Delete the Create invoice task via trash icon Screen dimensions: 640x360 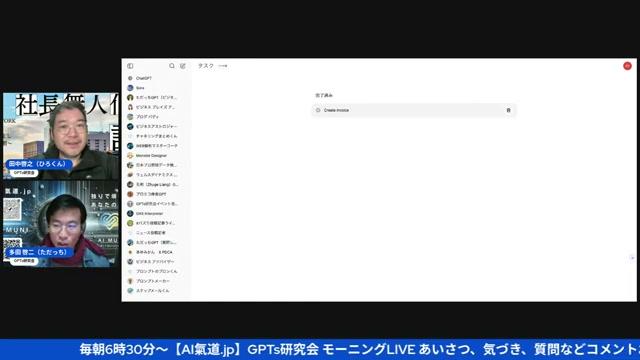tap(509, 110)
